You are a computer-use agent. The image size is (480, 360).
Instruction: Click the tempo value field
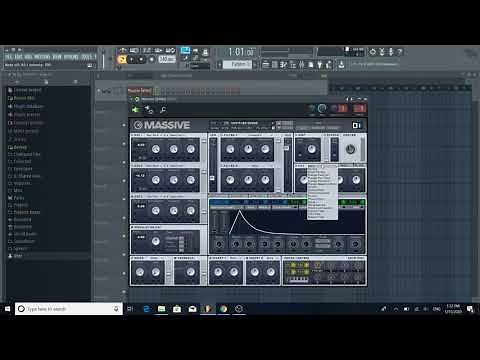pyautogui.click(x=167, y=59)
